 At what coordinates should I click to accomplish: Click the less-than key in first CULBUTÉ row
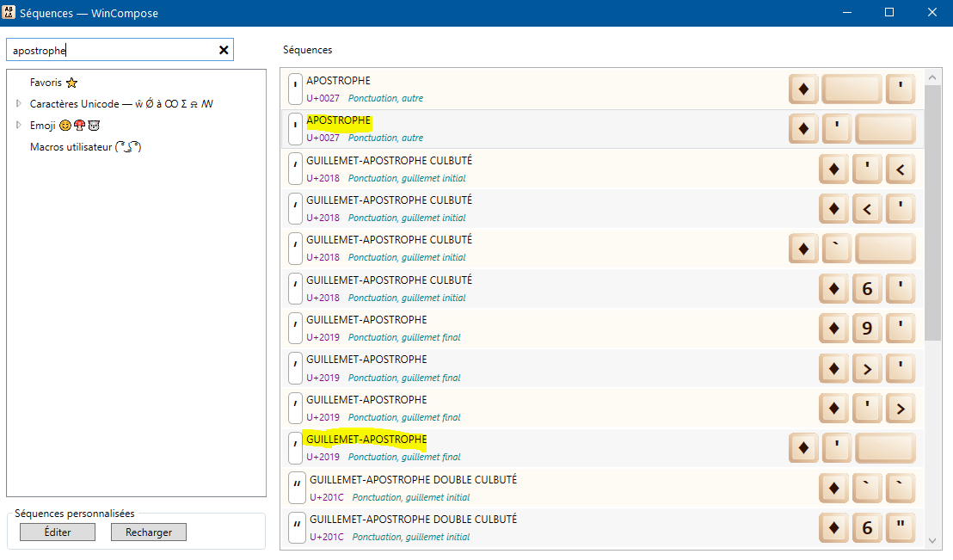point(901,169)
